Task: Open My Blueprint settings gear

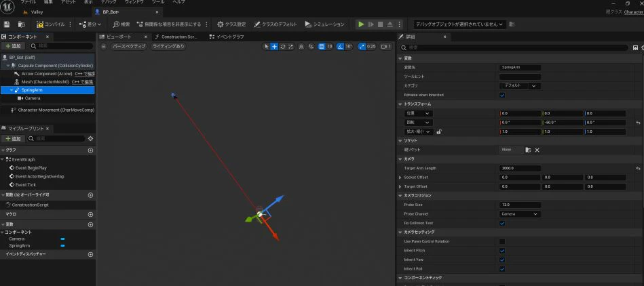Action: [90, 139]
